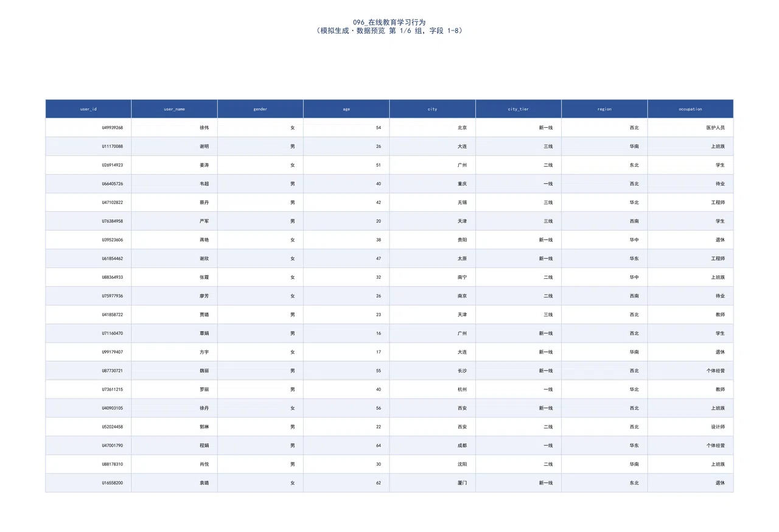Click the region column header
The image size is (779, 532).
(x=604, y=109)
